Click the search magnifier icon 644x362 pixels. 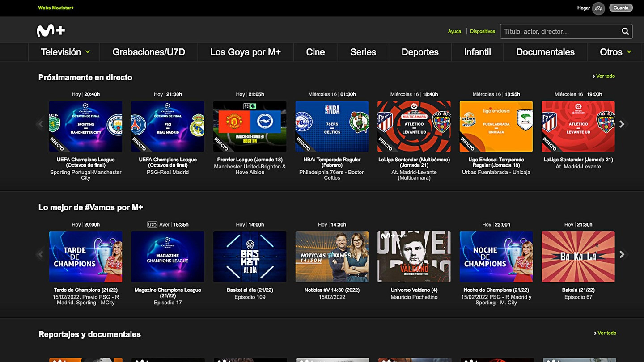pos(625,31)
